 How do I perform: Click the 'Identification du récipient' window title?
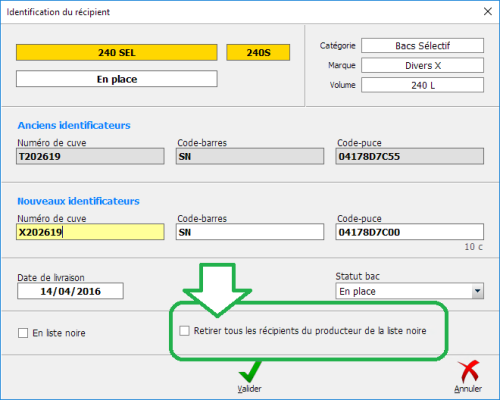58,12
